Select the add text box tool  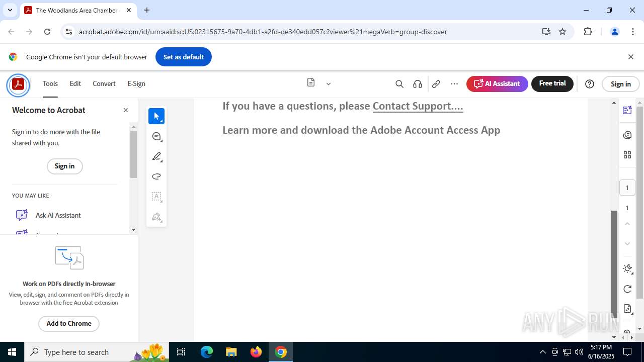pyautogui.click(x=156, y=197)
